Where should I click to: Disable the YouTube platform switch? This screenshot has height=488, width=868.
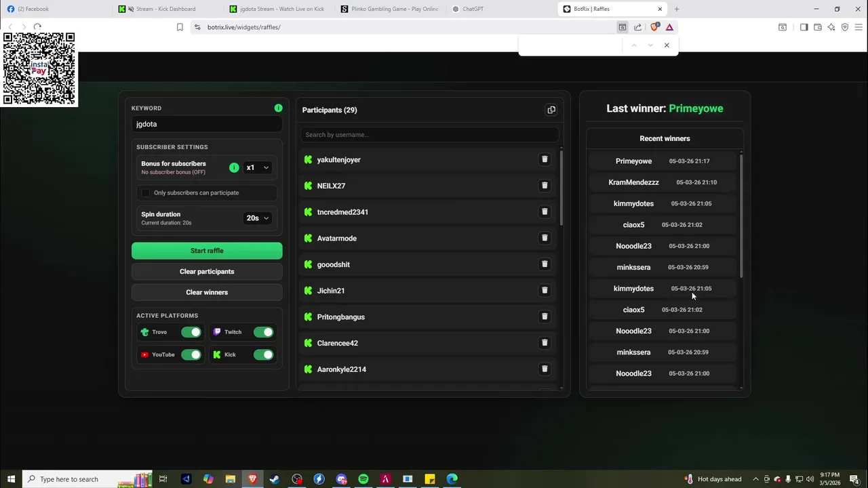[191, 354]
